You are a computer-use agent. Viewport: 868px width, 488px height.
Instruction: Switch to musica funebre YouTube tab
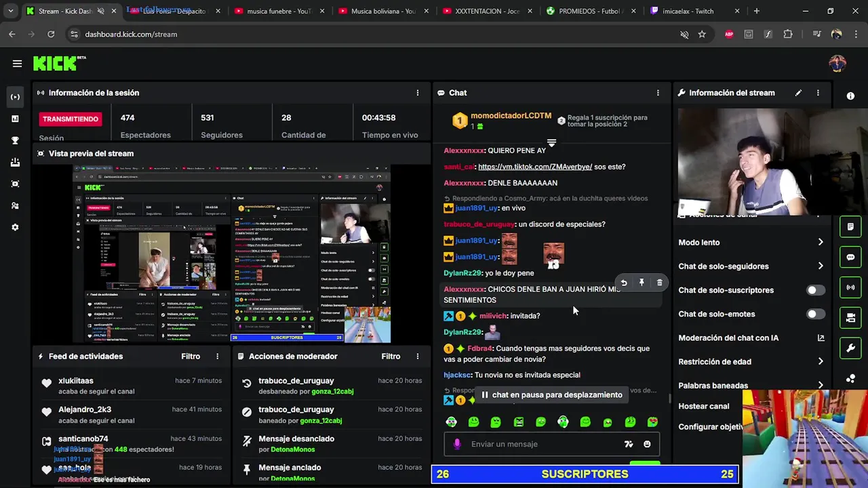pos(277,12)
